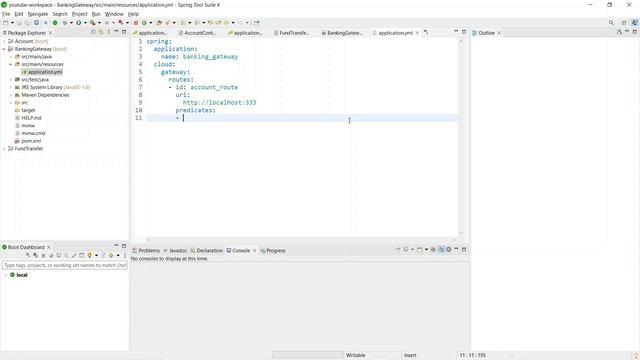Open light bulb dropdown in Boot Dashboard
Viewport: 640px width, 360px height.
tap(96, 256)
